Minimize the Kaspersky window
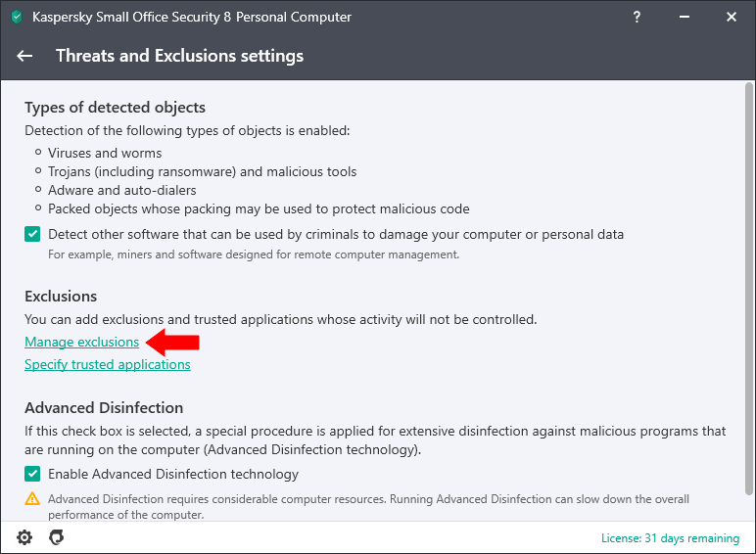This screenshot has height=554, width=756. tap(685, 17)
